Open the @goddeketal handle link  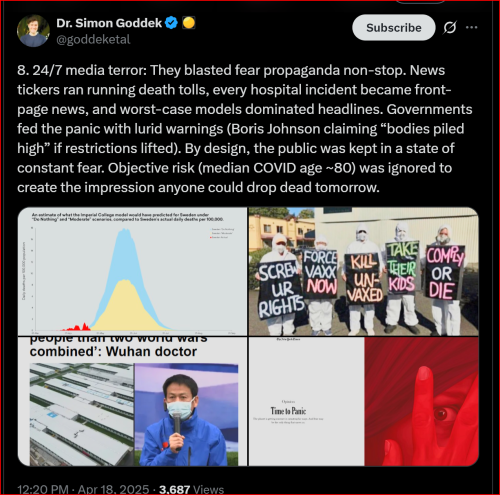coord(93,40)
